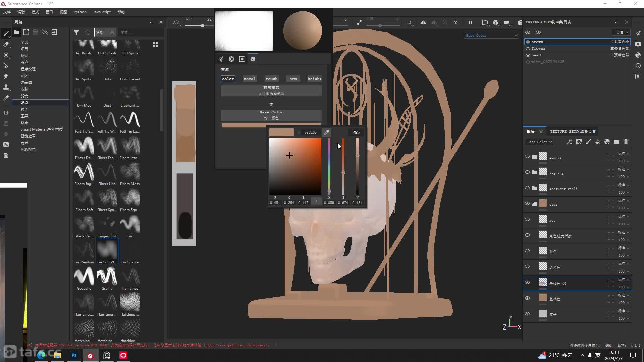Image resolution: width=644 pixels, height=362 pixels.
Task: Toggle the height channel button
Action: click(315, 79)
